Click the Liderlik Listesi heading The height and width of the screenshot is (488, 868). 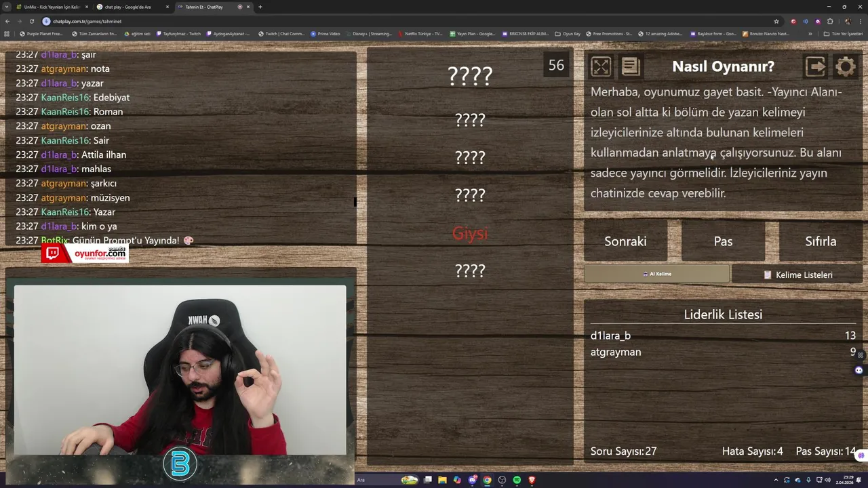pos(723,314)
